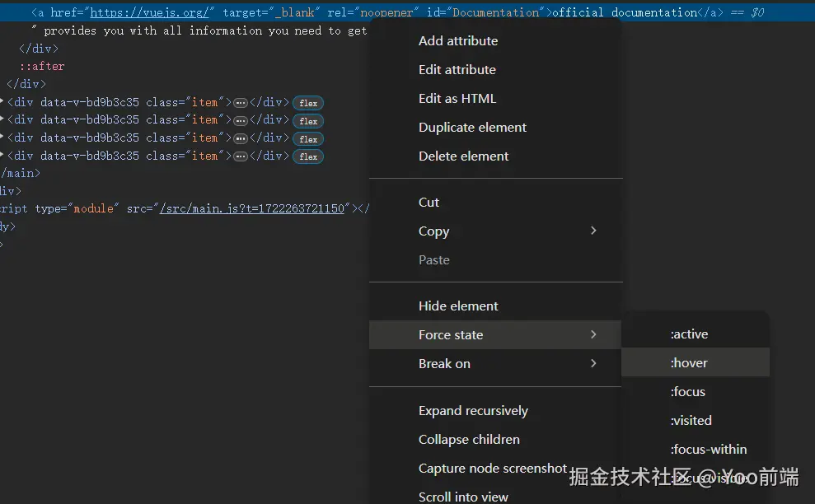Expand the ellipsis in the fourth item div
Viewport: 815px width, 504px height.
click(240, 156)
